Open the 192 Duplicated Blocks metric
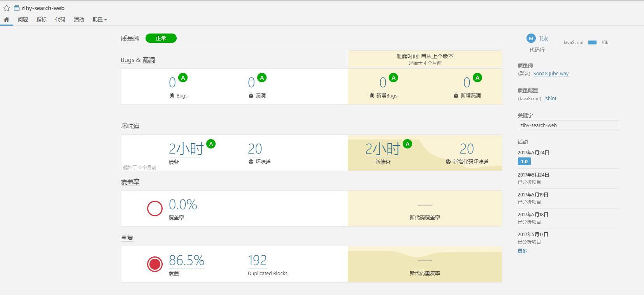This screenshot has width=644, height=295. (257, 260)
